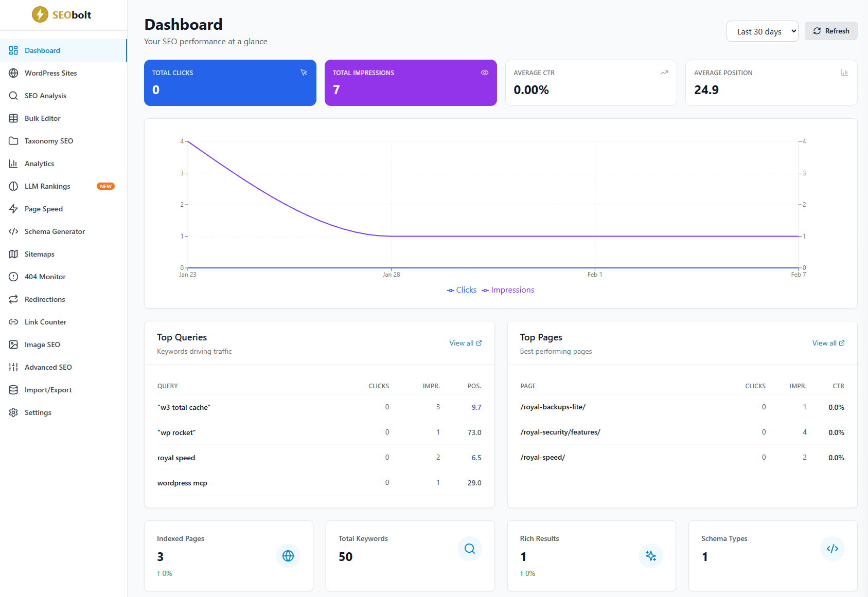Open the Schema Generator

55,231
